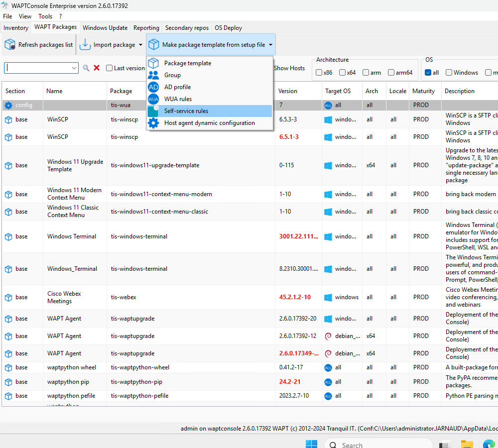Click the Package template menu icon

point(153,63)
